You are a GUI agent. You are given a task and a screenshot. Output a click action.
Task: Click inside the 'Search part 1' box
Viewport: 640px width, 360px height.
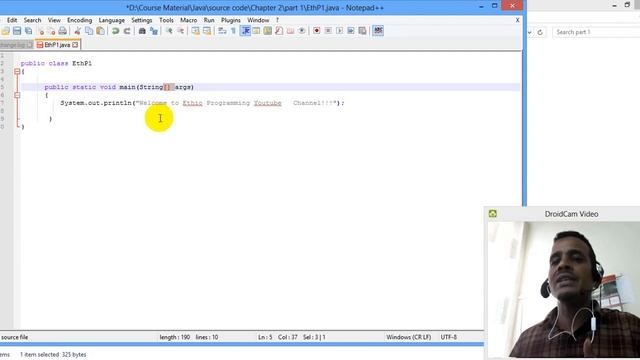(x=596, y=32)
